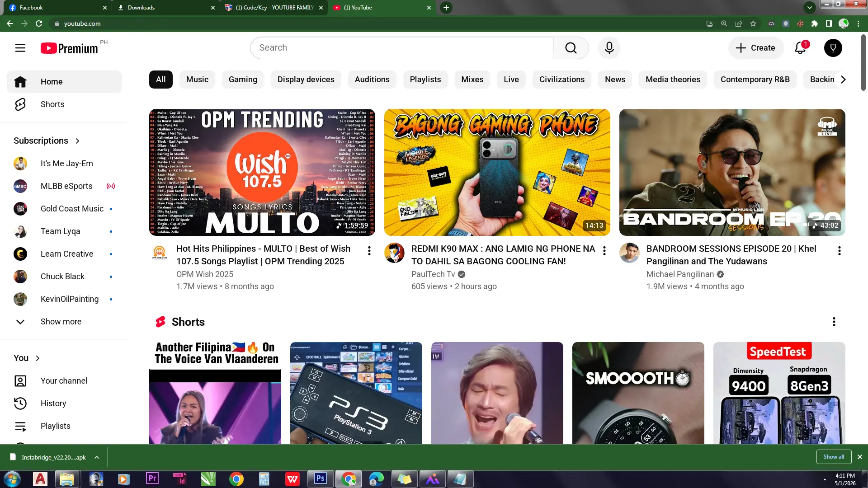Play the Bagong Gaming Phone thumbnail
The width and height of the screenshot is (868, 488).
pos(497,172)
